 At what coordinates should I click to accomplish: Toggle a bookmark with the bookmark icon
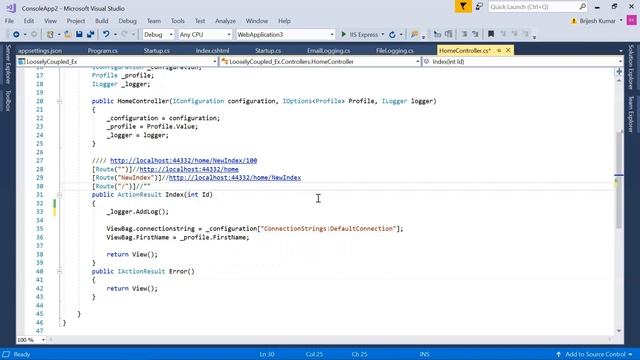click(491, 35)
